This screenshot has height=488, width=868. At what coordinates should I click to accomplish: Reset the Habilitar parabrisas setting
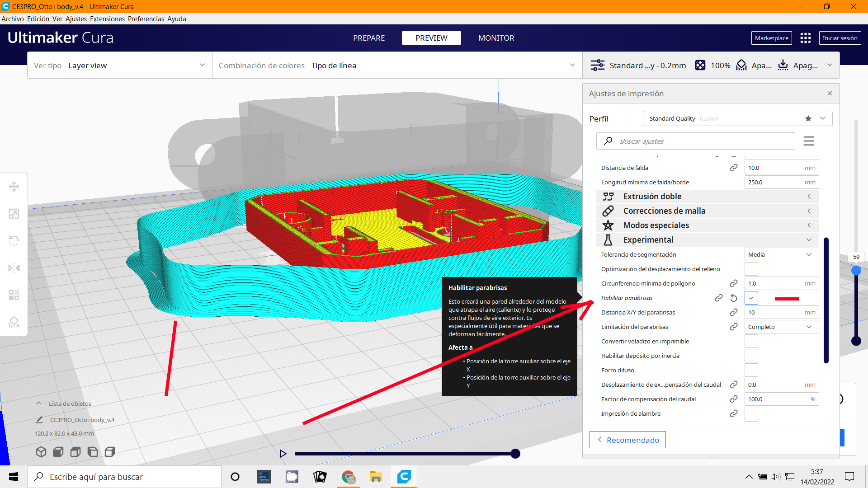[734, 298]
